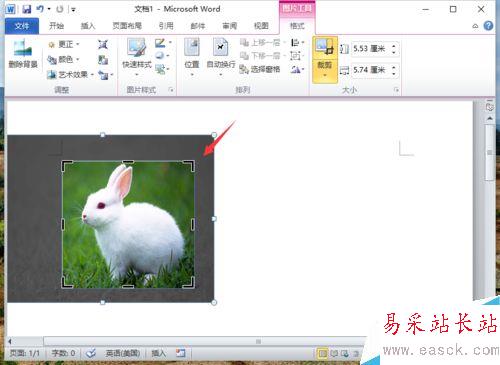Open the Position (位置) dropdown
This screenshot has height=365, width=500.
(192, 57)
